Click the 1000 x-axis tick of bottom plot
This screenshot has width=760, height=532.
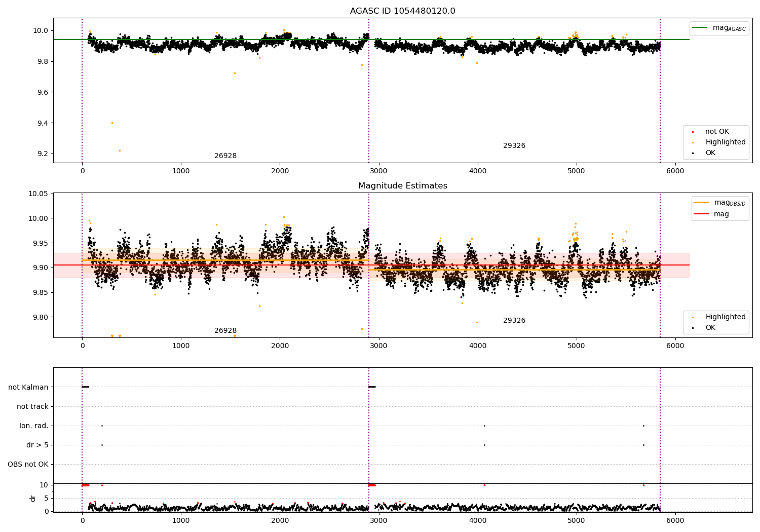[181, 520]
